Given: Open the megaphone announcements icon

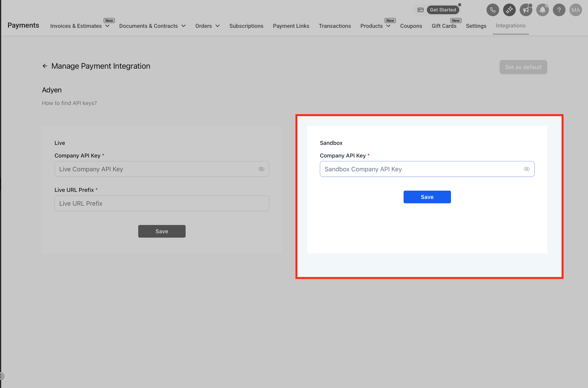Looking at the screenshot, I should [526, 10].
